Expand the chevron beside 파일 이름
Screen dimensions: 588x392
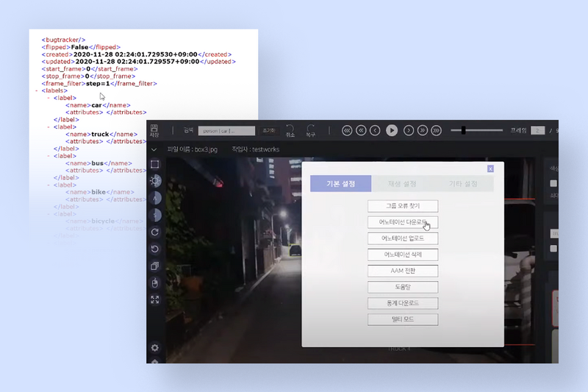(154, 149)
